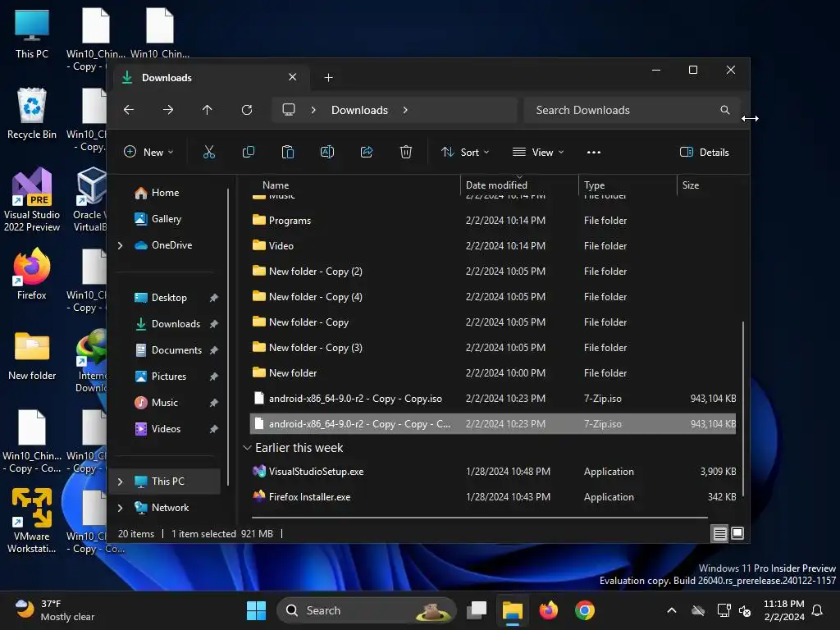Click the Windows Start button

click(x=256, y=610)
